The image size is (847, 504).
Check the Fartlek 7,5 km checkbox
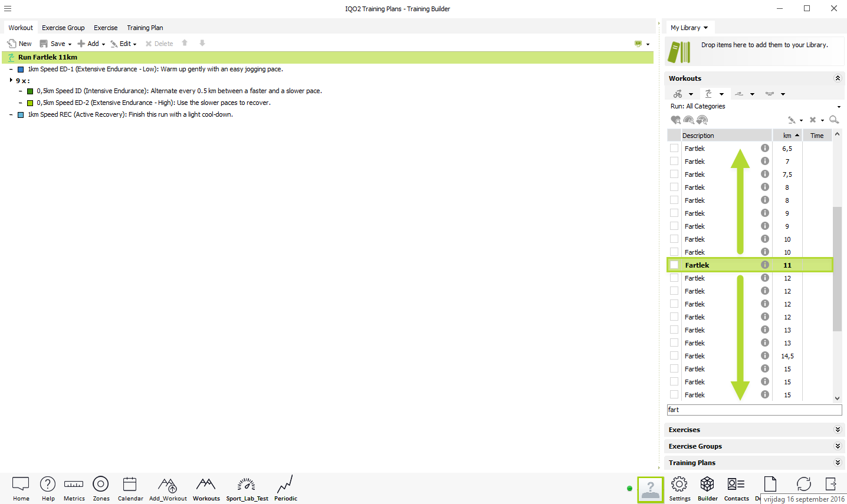674,174
